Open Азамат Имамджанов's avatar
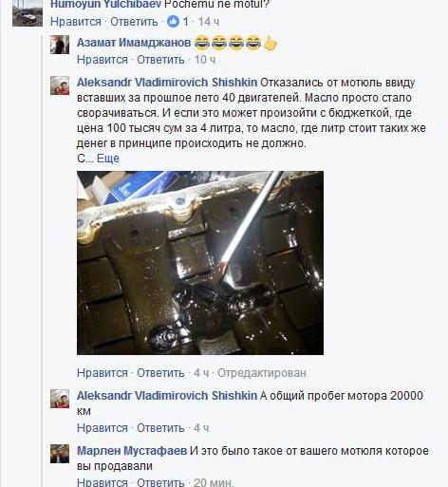 pyautogui.click(x=60, y=45)
